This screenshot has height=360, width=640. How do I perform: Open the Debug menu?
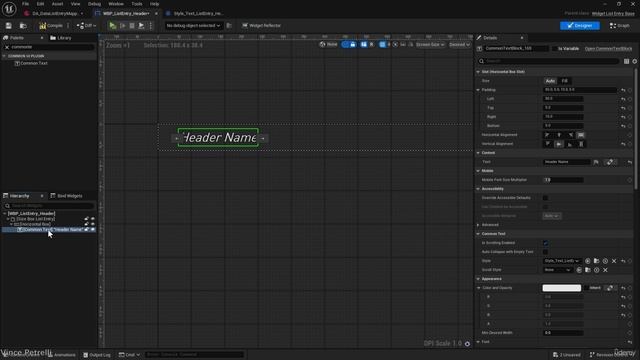click(94, 4)
